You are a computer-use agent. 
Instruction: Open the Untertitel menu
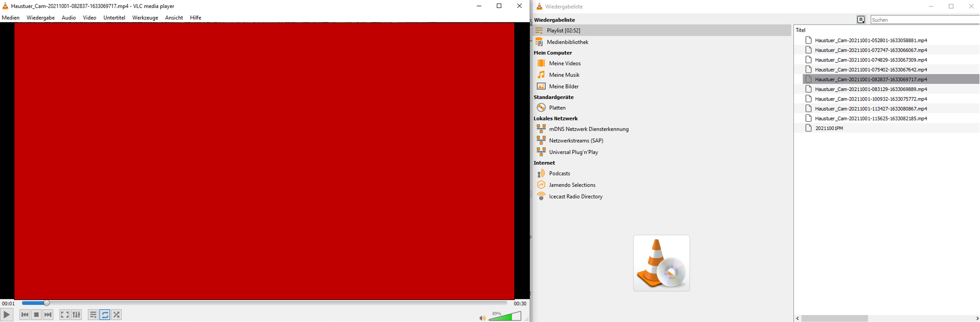pos(114,17)
